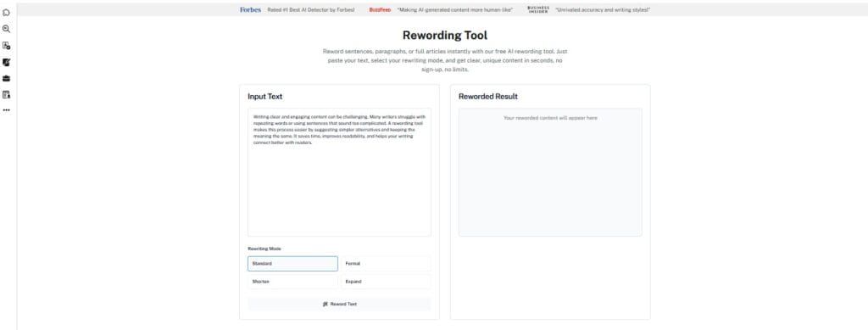Click the 'Input Text' panel heading

click(x=265, y=97)
